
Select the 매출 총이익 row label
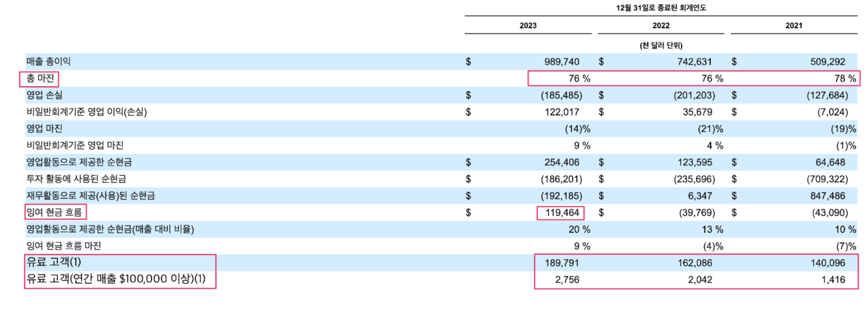tap(48, 62)
